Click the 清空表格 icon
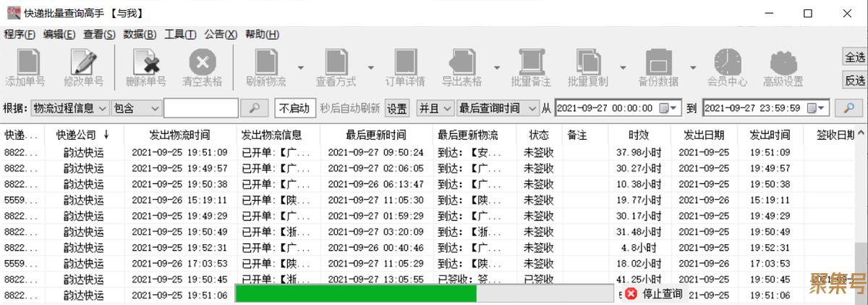This screenshot has height=305, width=868. tap(203, 62)
